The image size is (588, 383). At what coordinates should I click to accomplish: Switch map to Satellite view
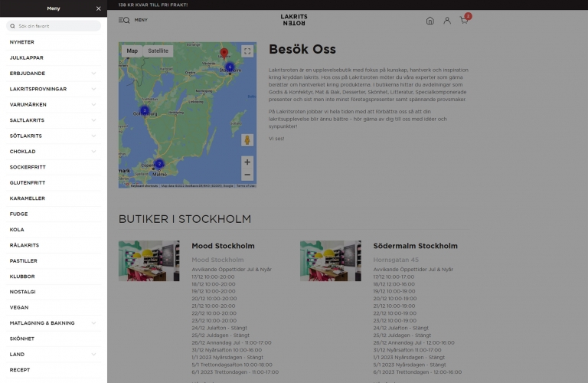click(x=158, y=51)
